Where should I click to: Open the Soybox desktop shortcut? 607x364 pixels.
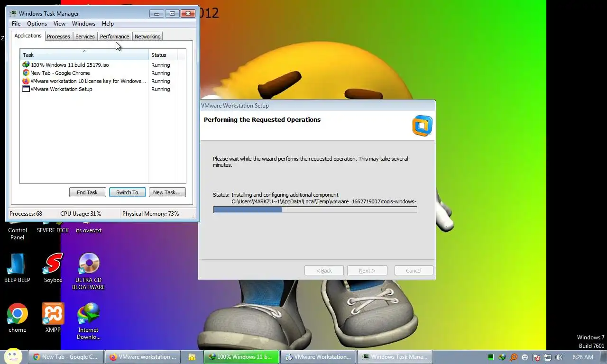(x=53, y=268)
